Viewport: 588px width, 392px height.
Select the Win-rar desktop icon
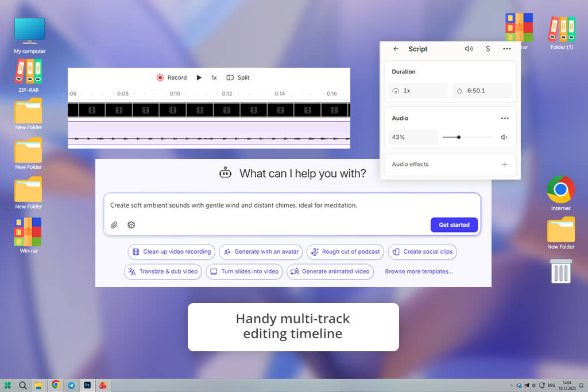click(x=29, y=235)
